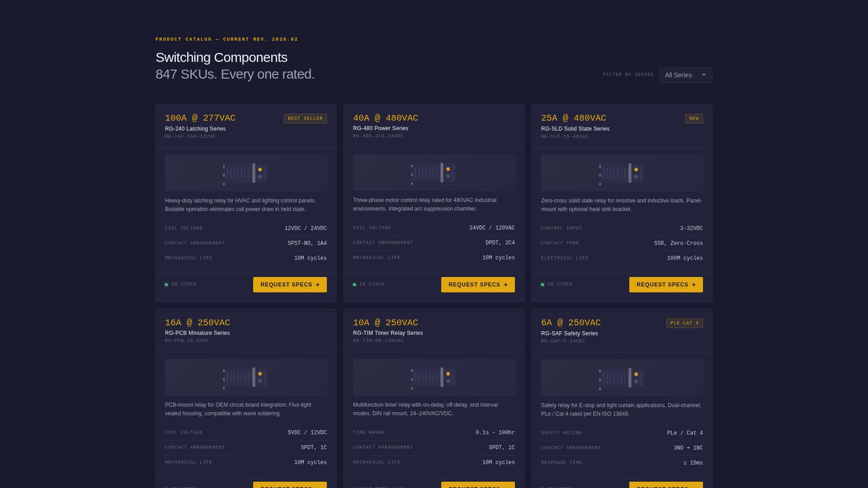This screenshot has width=868, height=488.
Task: Click the relay illustration on RG-240 card
Action: [245, 173]
